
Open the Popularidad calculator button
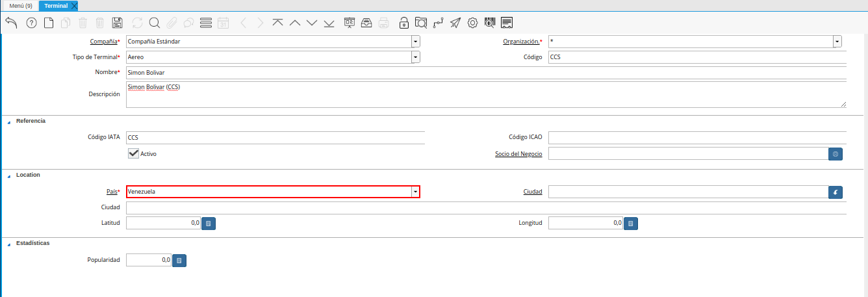pos(180,260)
